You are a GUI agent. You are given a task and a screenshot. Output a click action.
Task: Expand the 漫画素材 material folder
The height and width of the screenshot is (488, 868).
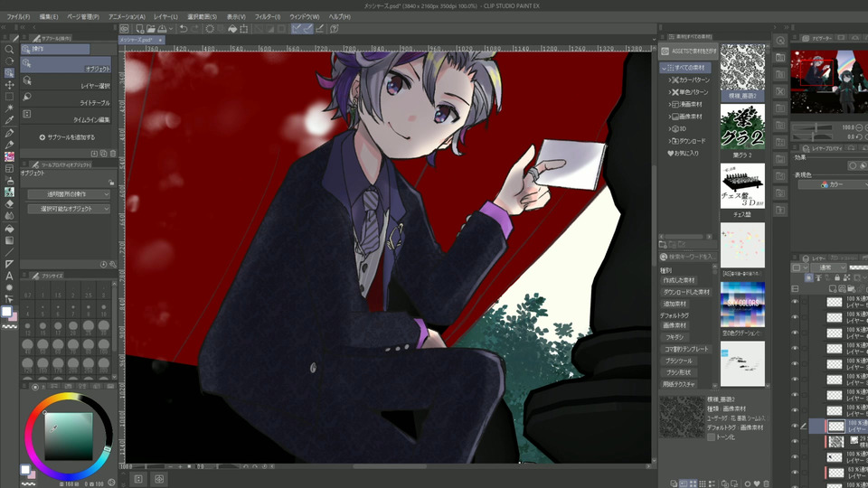click(670, 105)
